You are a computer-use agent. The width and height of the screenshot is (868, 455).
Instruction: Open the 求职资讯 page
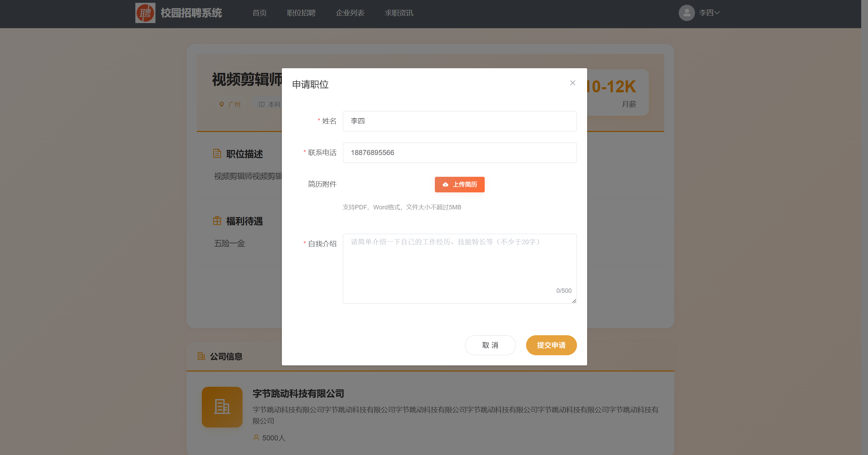click(399, 13)
